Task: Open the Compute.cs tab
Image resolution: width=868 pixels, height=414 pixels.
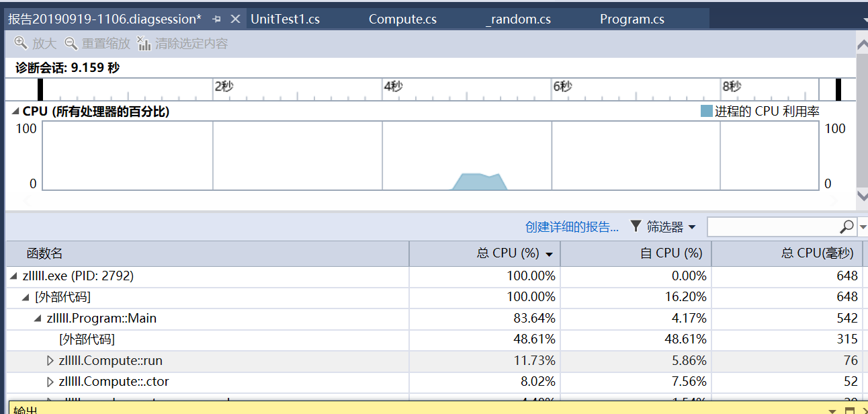Action: tap(402, 19)
